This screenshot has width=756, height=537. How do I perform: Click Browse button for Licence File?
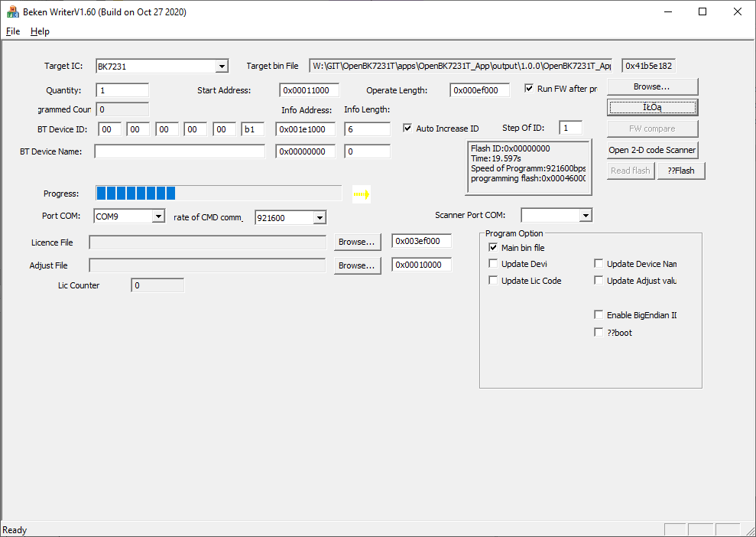tap(357, 242)
